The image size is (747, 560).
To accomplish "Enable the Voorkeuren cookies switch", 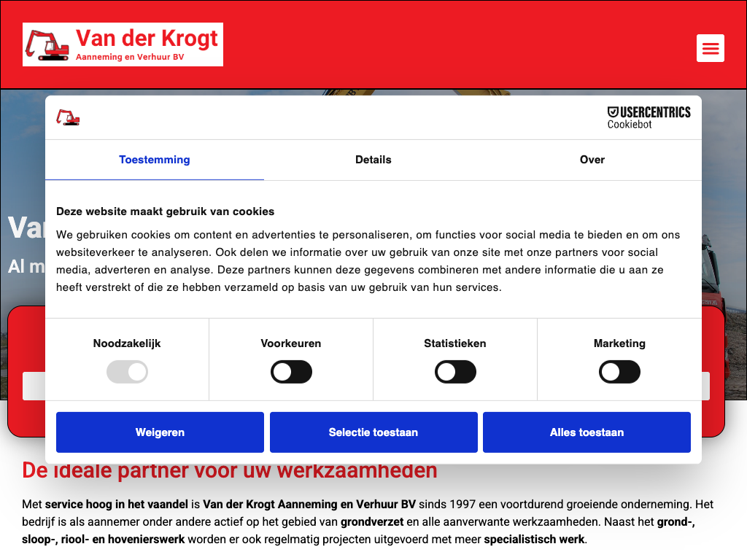I will tap(291, 372).
